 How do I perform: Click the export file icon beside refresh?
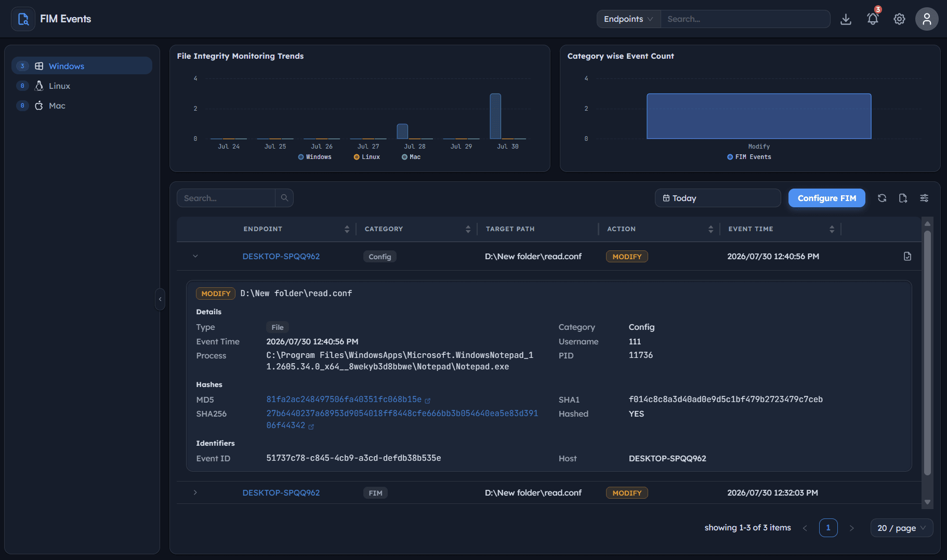(x=903, y=198)
